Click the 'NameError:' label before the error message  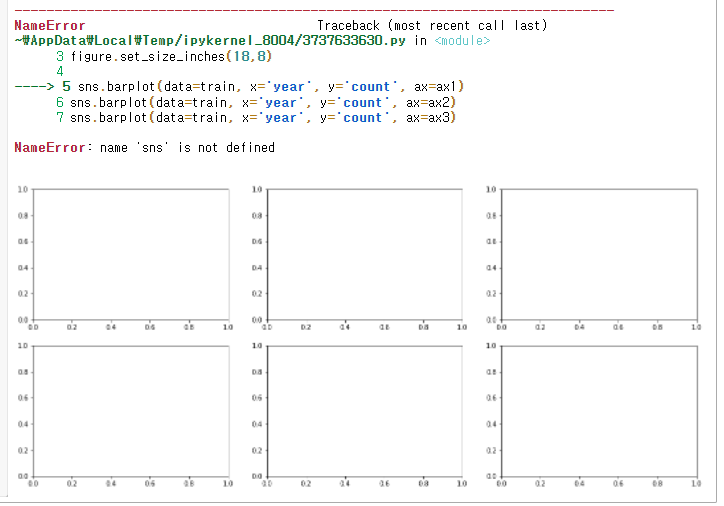pyautogui.click(x=54, y=148)
